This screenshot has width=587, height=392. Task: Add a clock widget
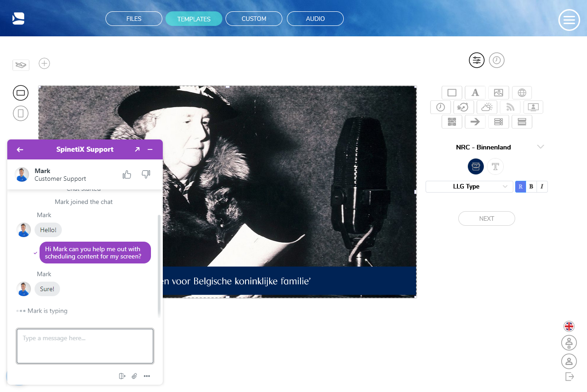point(440,107)
